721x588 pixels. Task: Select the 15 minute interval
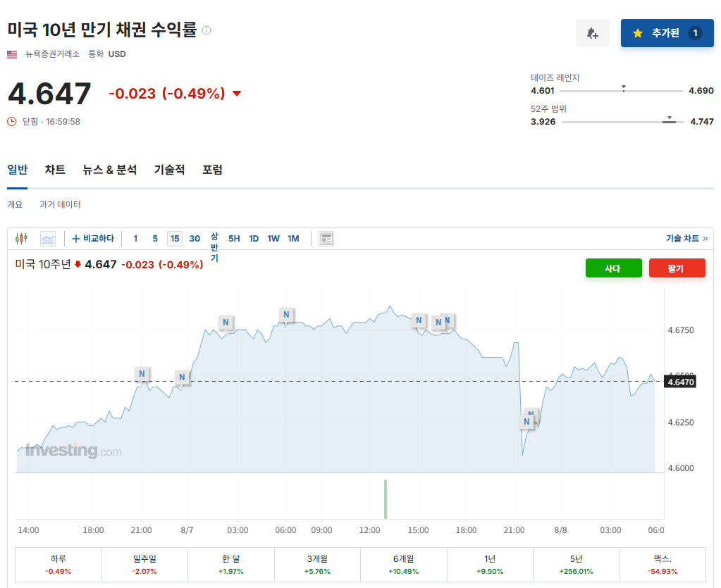[x=175, y=239]
